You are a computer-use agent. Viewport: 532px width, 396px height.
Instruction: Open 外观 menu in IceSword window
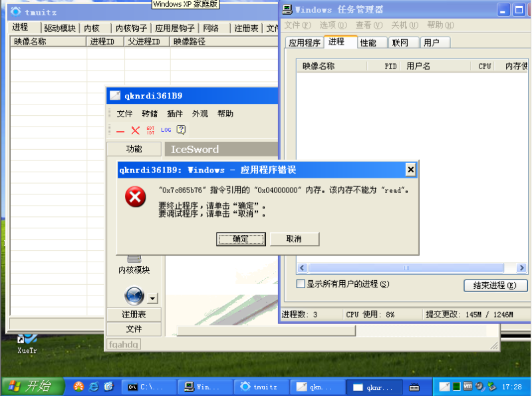tap(200, 113)
